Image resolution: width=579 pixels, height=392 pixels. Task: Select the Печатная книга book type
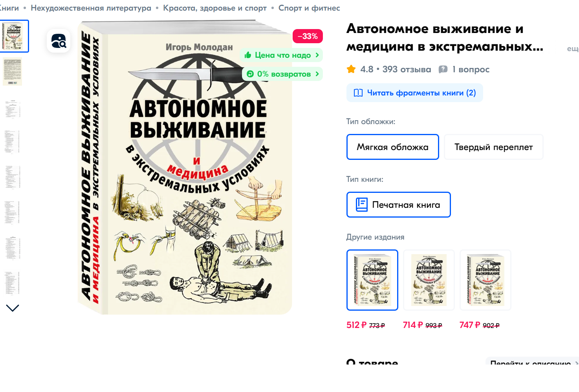click(398, 205)
